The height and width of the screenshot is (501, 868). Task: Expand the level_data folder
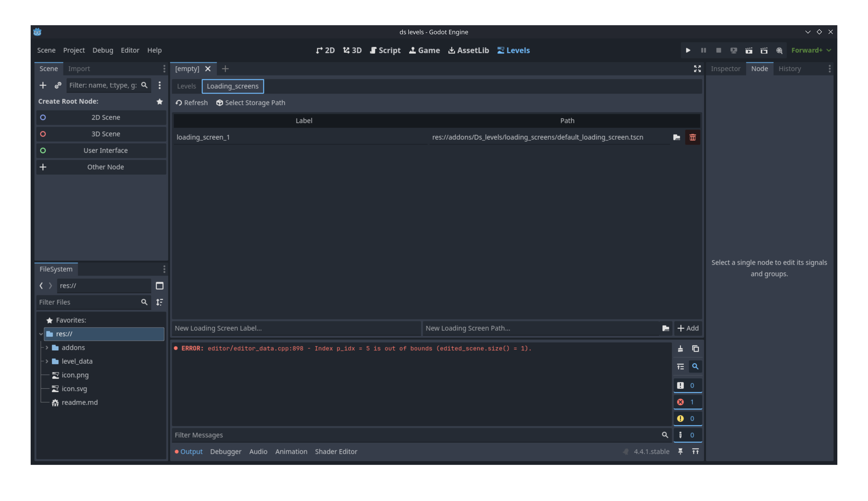[x=47, y=361]
